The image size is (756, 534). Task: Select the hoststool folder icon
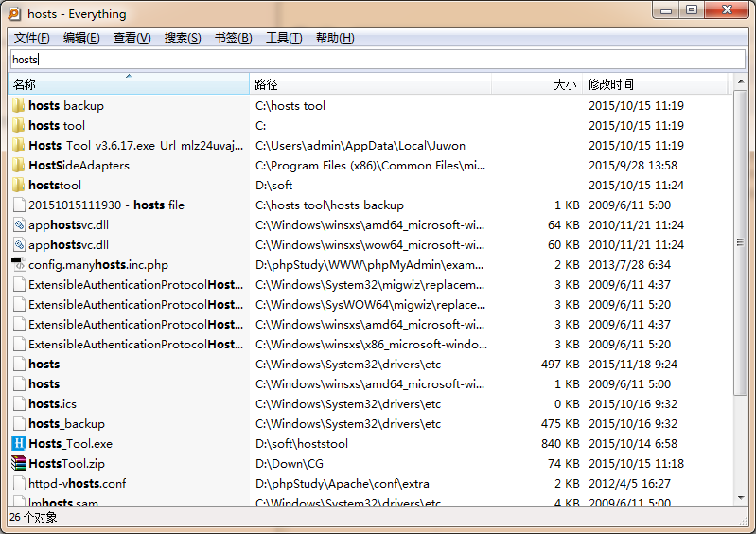coord(19,186)
